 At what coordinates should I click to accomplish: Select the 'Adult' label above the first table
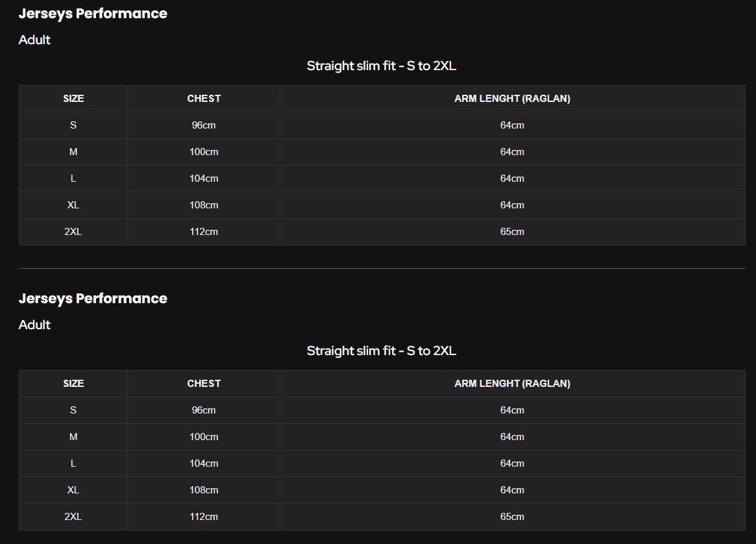pos(34,40)
